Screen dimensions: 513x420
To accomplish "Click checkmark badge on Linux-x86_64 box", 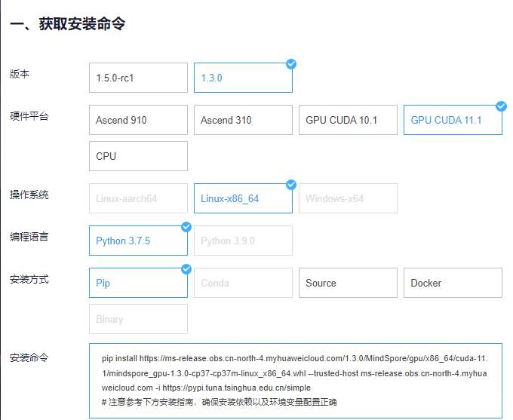I will (x=291, y=185).
